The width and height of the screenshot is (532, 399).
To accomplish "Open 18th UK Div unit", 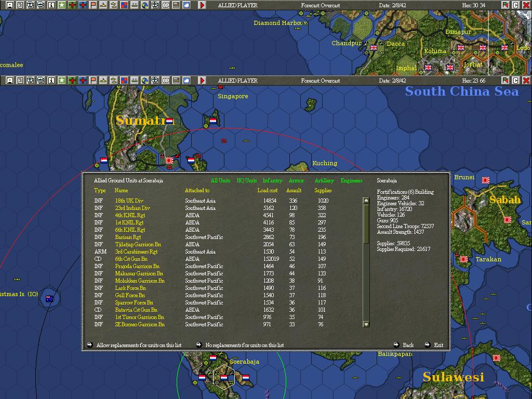I will (129, 201).
